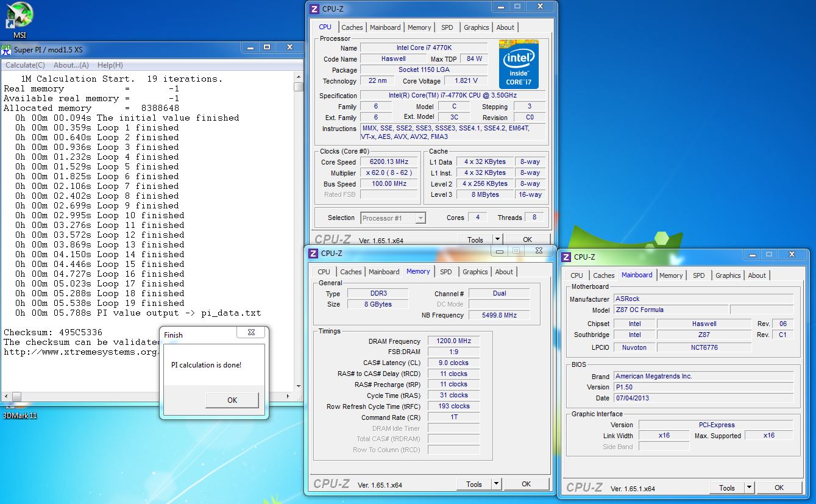Click the 'Checksum: 495C5336' line
Viewport: 816px width, 504px height.
tap(53, 333)
